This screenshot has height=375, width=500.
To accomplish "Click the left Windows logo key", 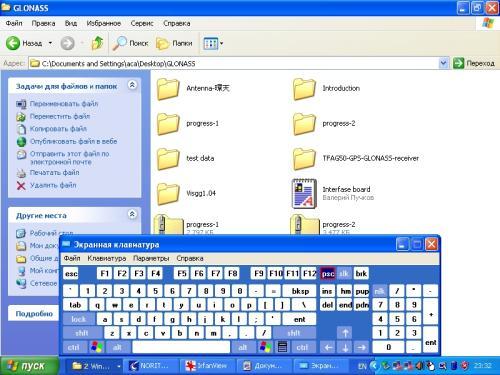I will [x=96, y=347].
